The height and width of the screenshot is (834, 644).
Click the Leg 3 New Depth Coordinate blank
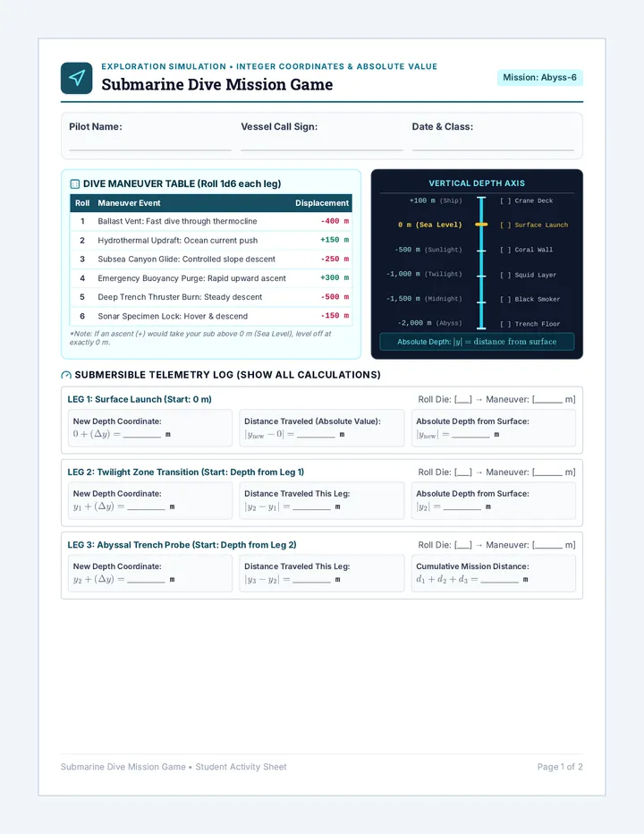pyautogui.click(x=147, y=580)
